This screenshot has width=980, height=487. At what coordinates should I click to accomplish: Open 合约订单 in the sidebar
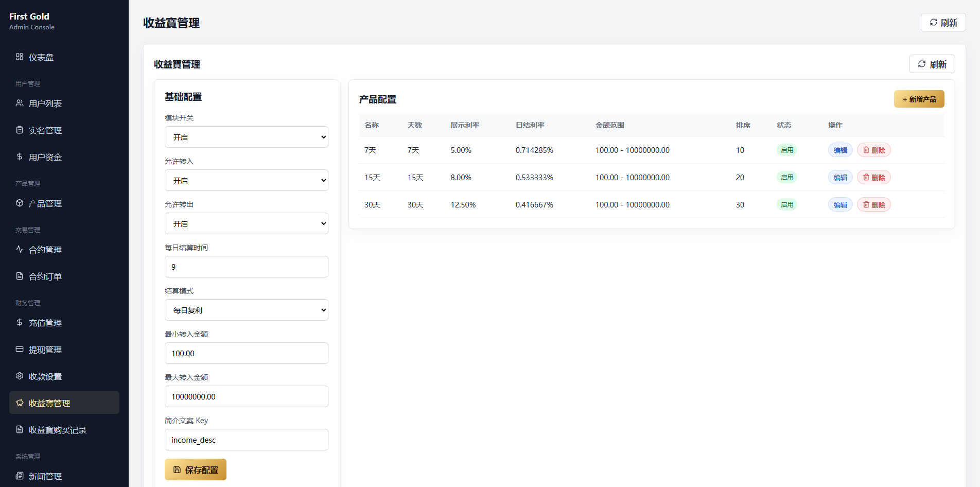pyautogui.click(x=64, y=276)
